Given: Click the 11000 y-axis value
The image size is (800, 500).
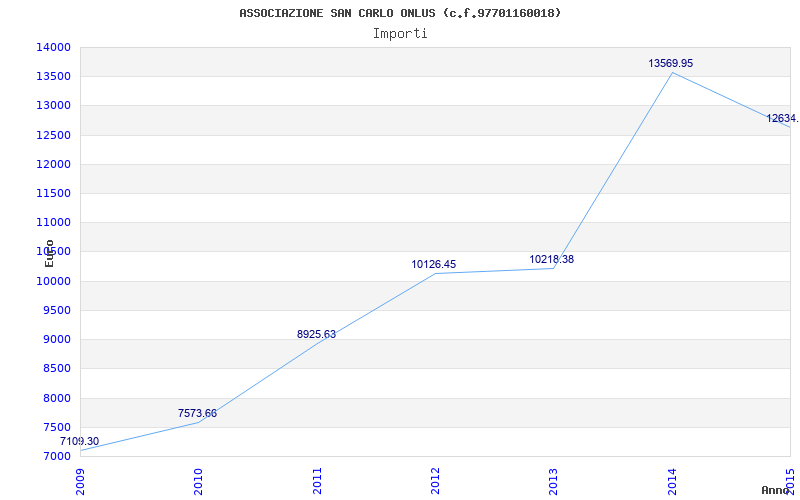Looking at the screenshot, I should [53, 222].
